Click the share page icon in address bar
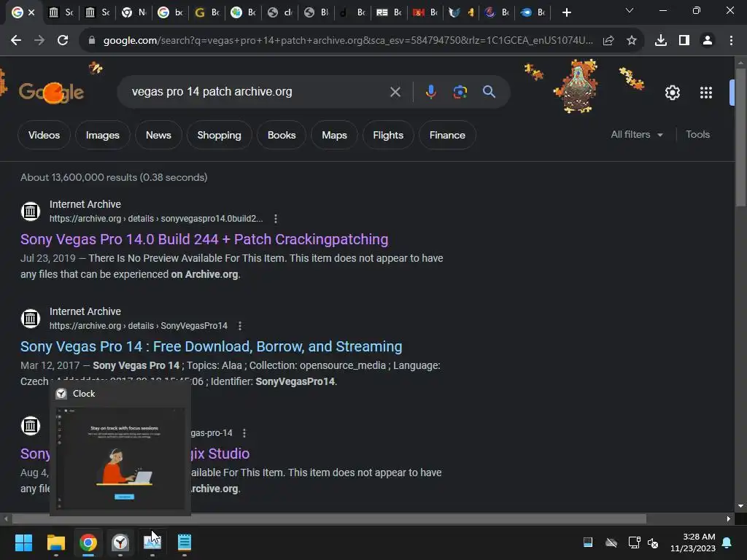Viewport: 747px width, 560px height. pos(608,41)
